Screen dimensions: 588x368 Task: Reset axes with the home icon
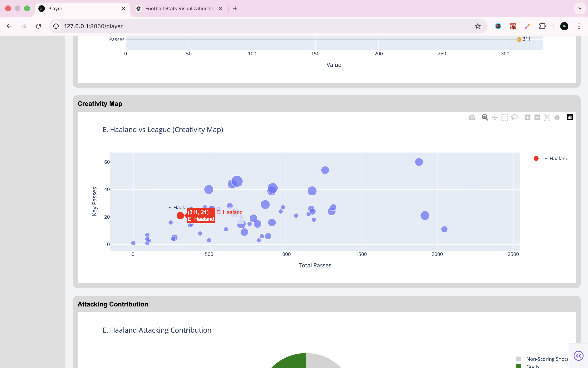[557, 118]
